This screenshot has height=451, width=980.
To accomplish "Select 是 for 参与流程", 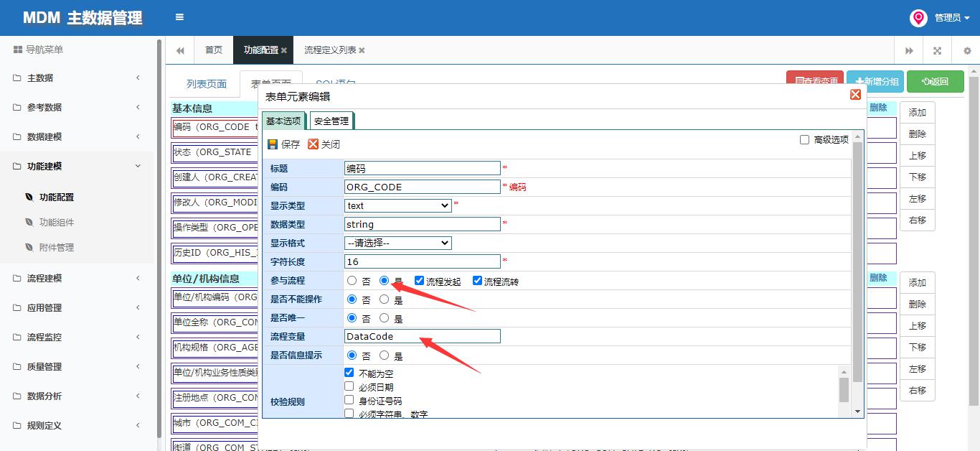I will (384, 281).
